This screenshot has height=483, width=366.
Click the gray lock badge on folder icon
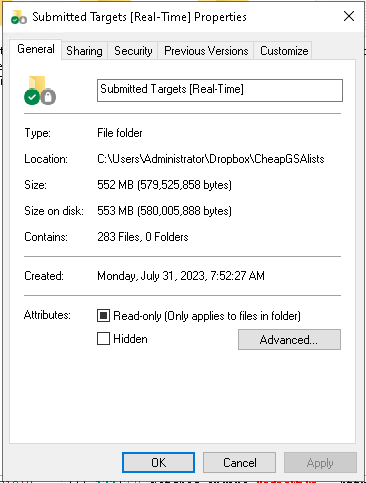pyautogui.click(x=49, y=97)
